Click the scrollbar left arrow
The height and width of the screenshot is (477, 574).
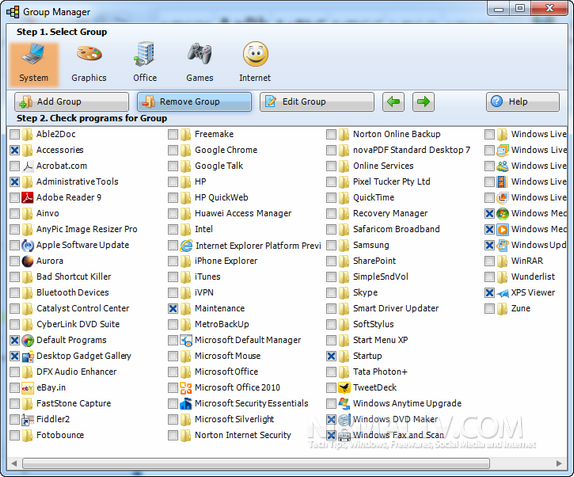14,463
